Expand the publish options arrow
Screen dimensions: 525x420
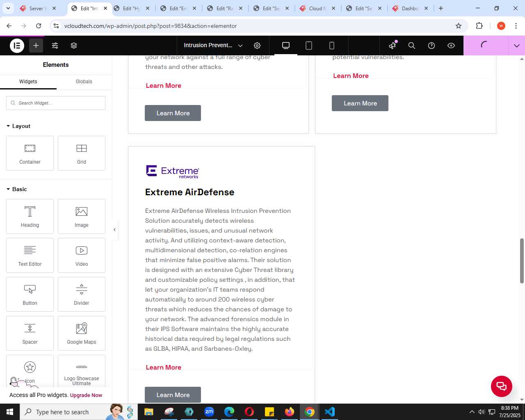click(x=517, y=46)
